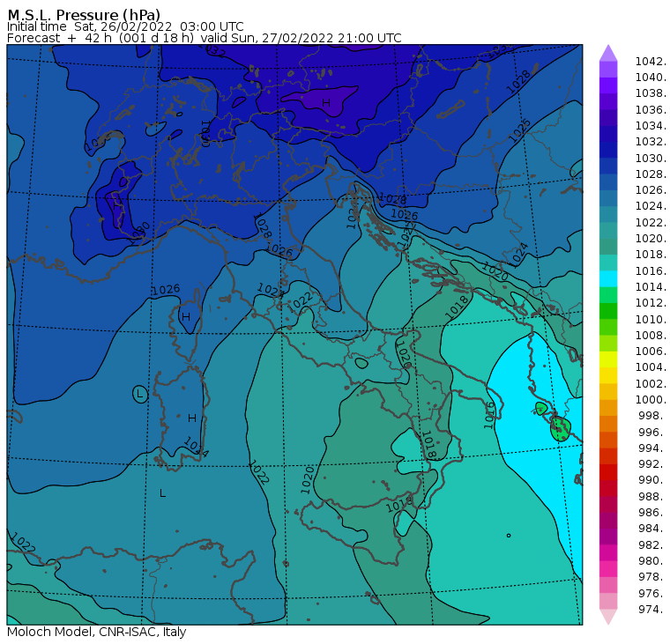Click the circled L marker west of Sardinia
Image resolution: width=670 pixels, height=644 pixels.
[x=140, y=394]
